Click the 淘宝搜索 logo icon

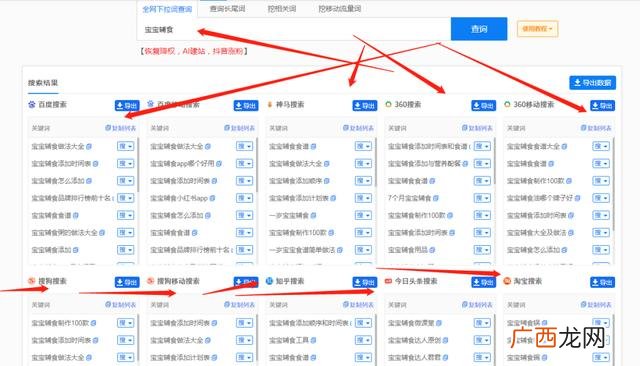[x=507, y=281]
